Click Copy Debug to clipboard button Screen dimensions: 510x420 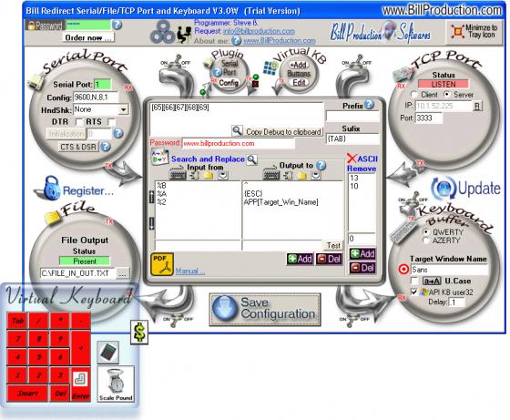click(283, 132)
